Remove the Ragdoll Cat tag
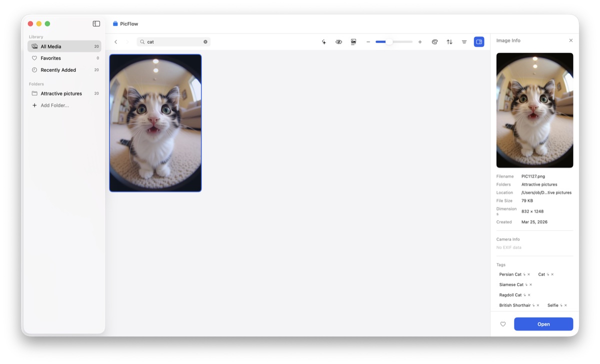This screenshot has height=364, width=600. click(x=529, y=295)
